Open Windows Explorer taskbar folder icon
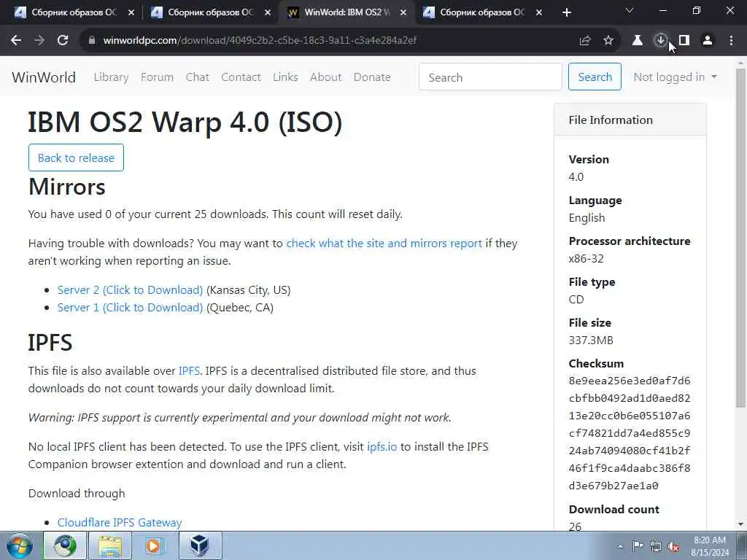747x560 pixels. (x=110, y=545)
